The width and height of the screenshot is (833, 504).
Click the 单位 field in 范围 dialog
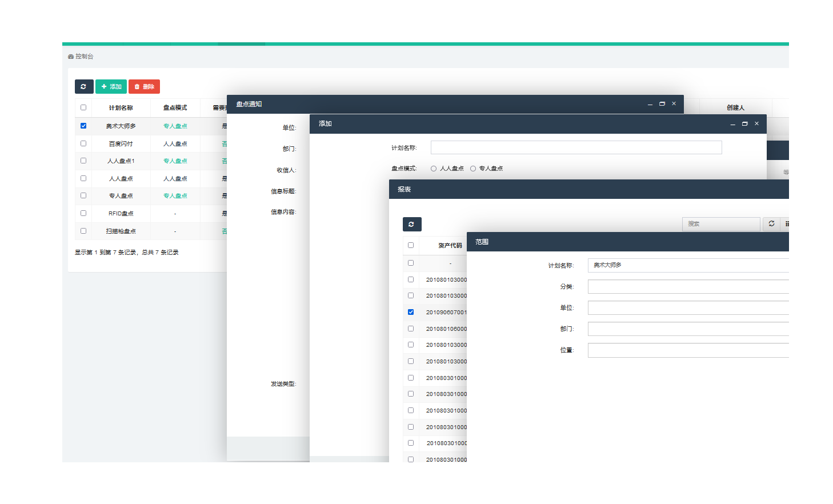[x=688, y=307]
